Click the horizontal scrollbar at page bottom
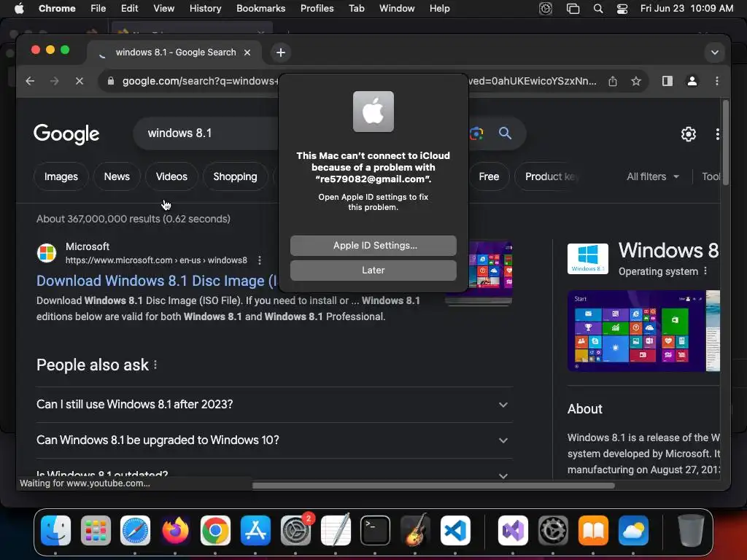Viewport: 747px width, 560px height. pyautogui.click(x=433, y=486)
